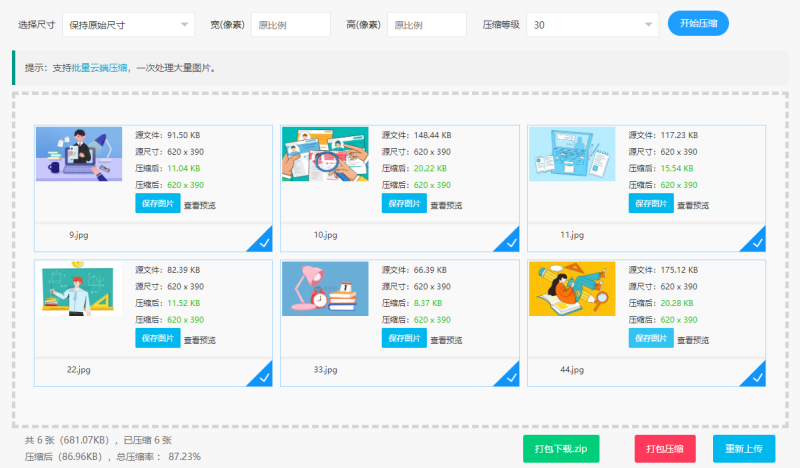Save image 22.jpg with 保存图片

click(158, 338)
